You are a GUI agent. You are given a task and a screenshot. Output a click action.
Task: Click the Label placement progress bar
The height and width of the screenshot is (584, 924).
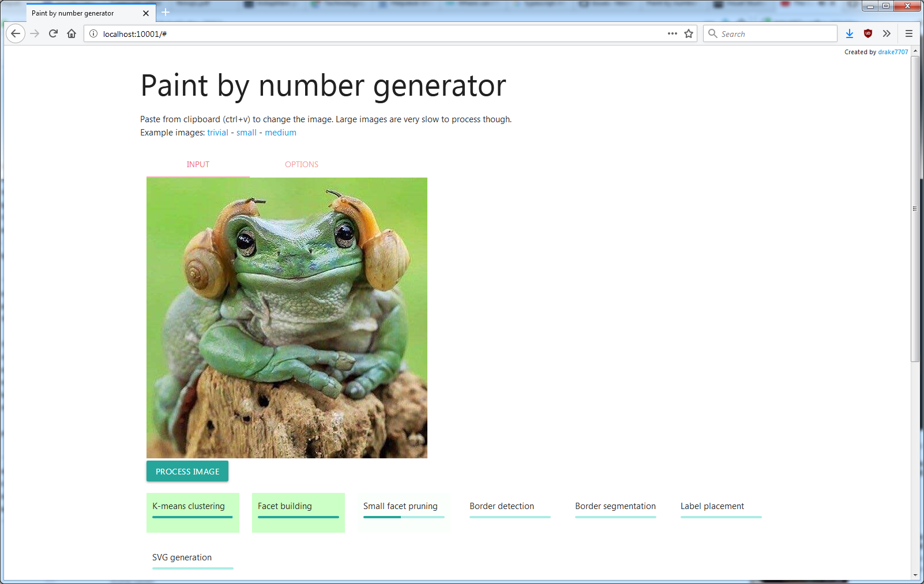721,517
